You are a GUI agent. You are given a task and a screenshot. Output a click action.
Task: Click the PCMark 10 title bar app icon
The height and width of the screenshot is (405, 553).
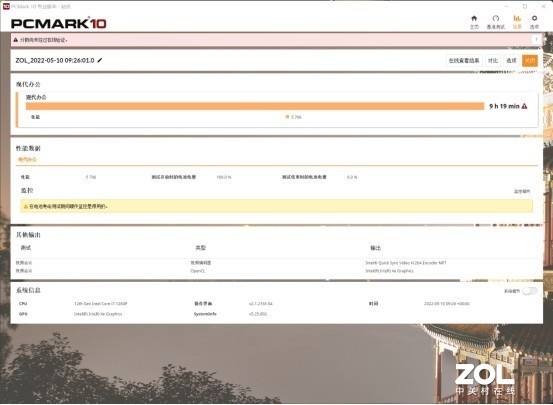pyautogui.click(x=6, y=6)
